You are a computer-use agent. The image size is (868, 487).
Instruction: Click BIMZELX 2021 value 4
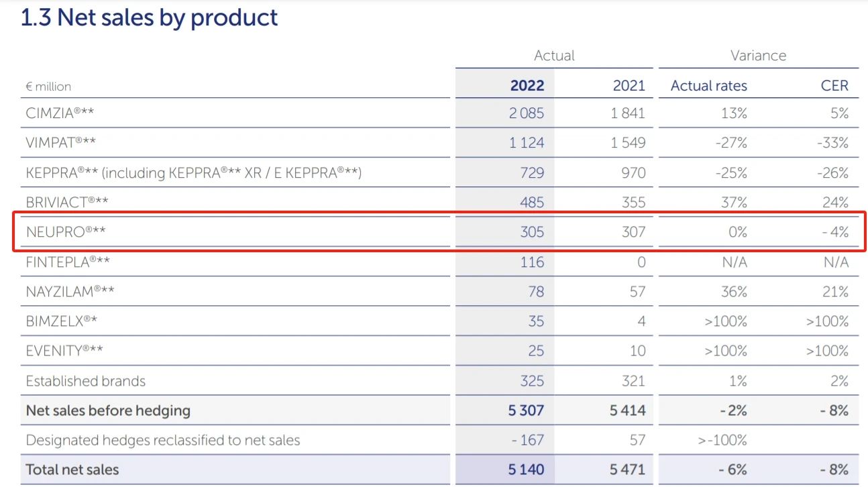point(641,321)
